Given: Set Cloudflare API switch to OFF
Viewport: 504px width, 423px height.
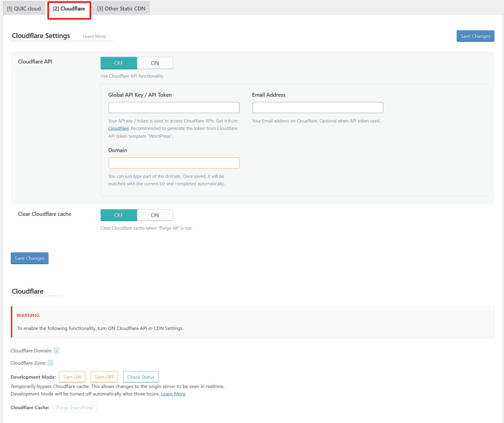Looking at the screenshot, I should (x=119, y=62).
